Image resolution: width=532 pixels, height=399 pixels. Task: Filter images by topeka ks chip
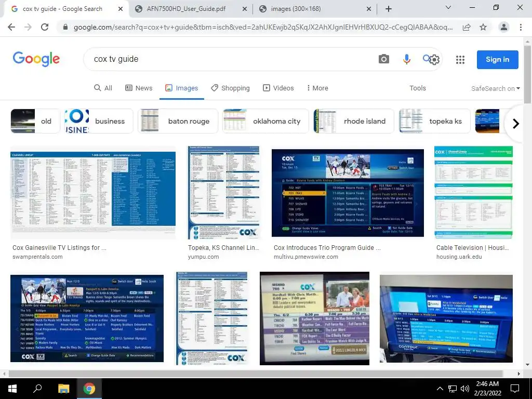point(435,121)
